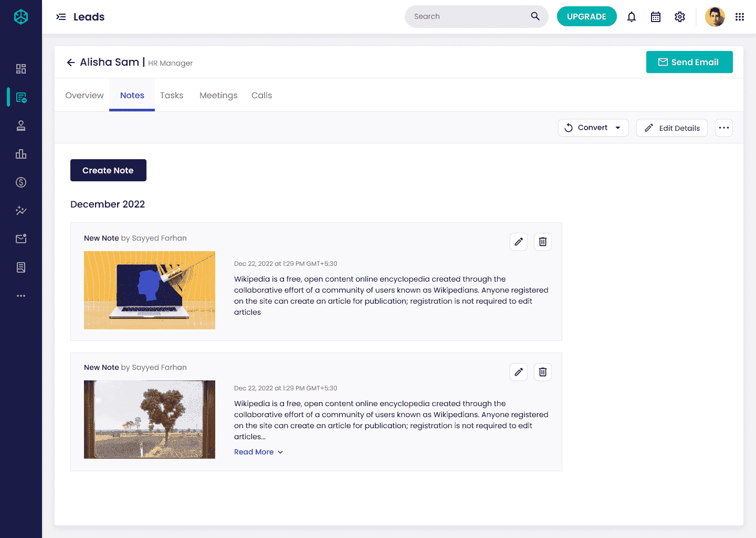The height and width of the screenshot is (538, 756).
Task: Edit the first note with pencil icon
Action: click(x=519, y=242)
